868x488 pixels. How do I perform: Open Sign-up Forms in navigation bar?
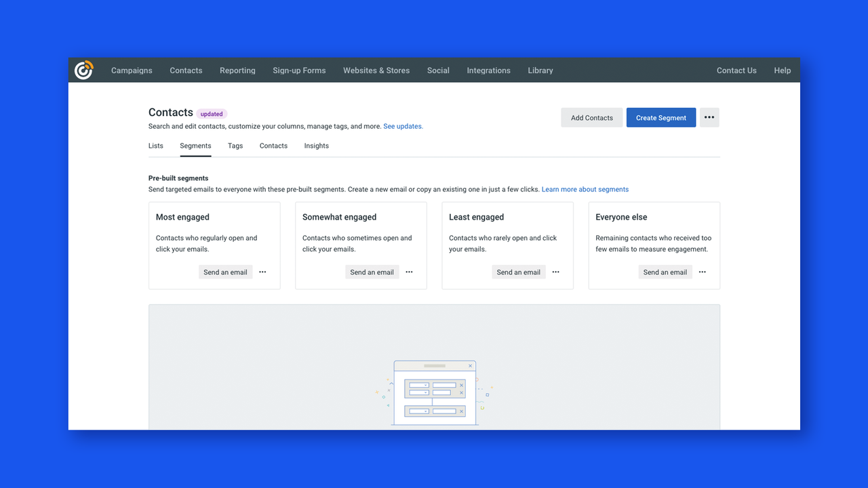pos(299,70)
